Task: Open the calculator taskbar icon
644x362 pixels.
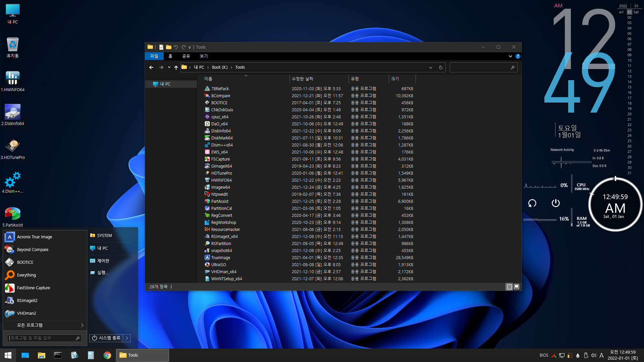Action: click(x=91, y=355)
